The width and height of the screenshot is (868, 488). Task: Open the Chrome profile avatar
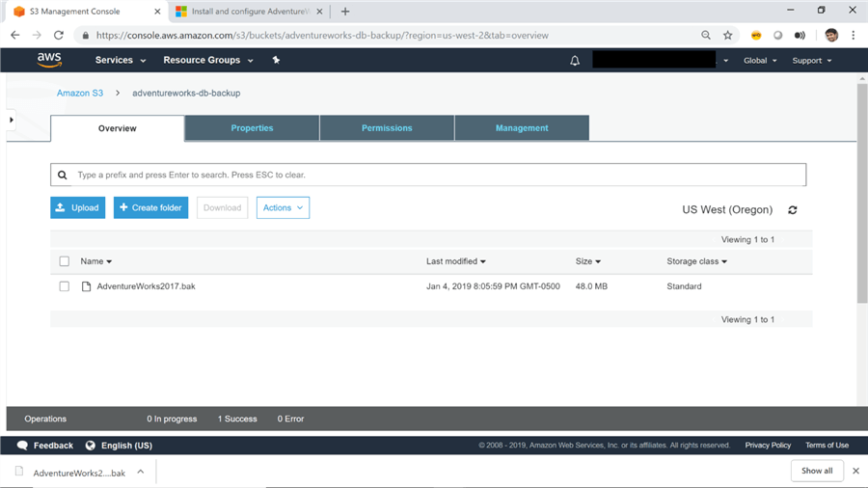click(x=831, y=35)
